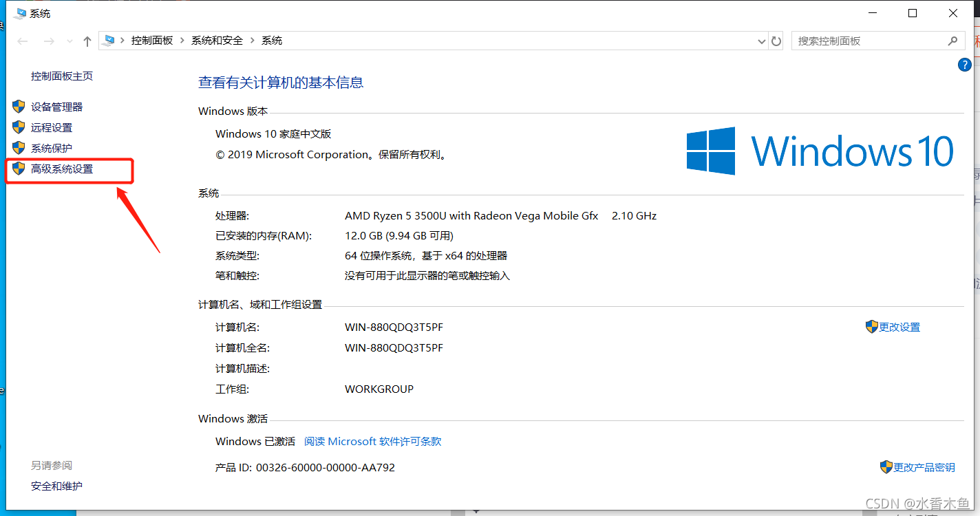This screenshot has width=980, height=516.
Task: Click shield icon beside 系统保护
Action: point(19,148)
